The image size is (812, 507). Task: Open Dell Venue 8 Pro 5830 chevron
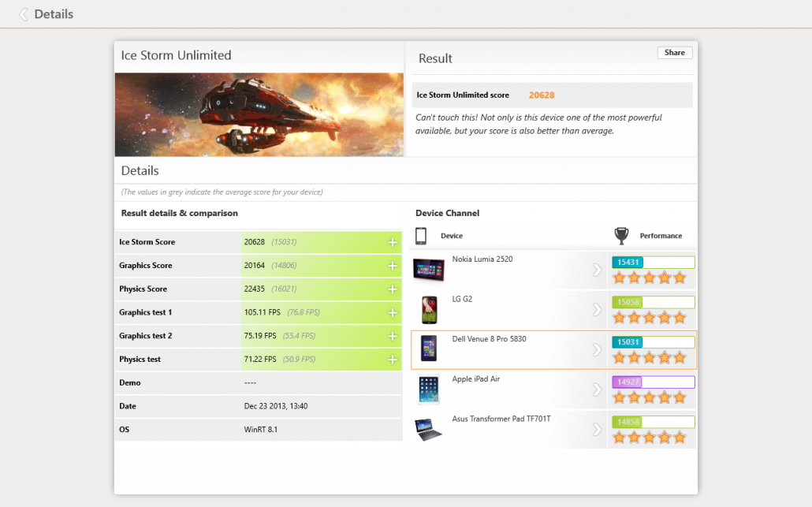click(597, 349)
